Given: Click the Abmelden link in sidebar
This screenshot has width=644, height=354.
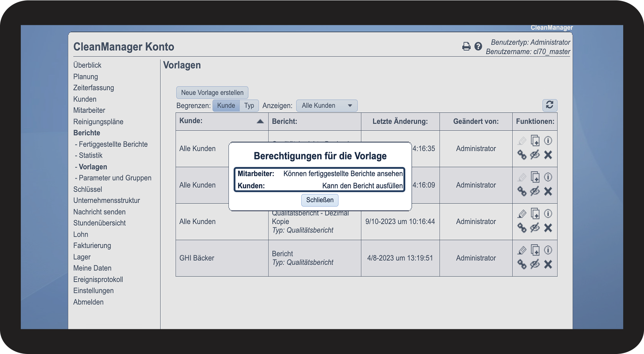Looking at the screenshot, I should (x=88, y=302).
